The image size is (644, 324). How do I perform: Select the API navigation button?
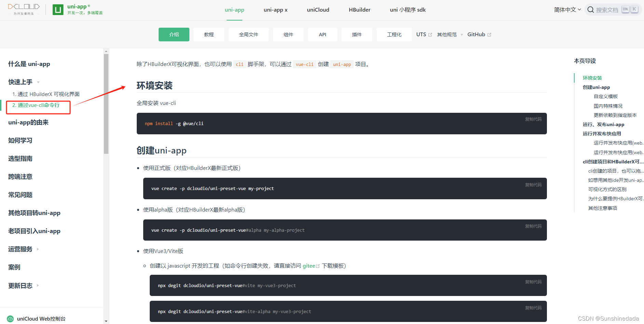pyautogui.click(x=323, y=35)
